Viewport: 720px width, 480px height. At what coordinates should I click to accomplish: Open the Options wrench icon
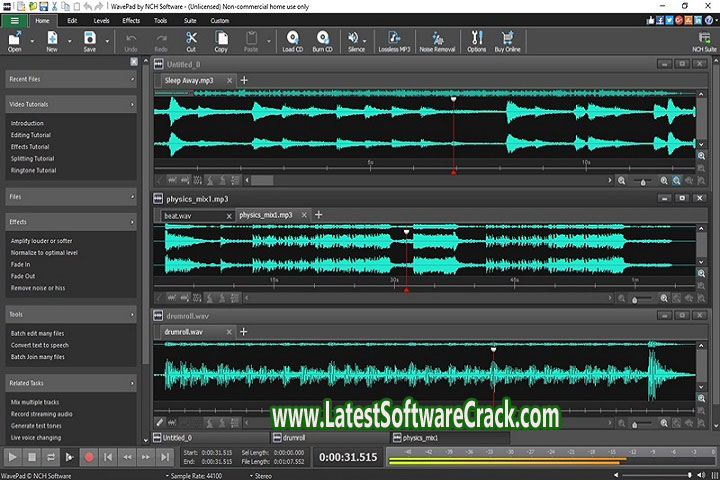pos(476,40)
